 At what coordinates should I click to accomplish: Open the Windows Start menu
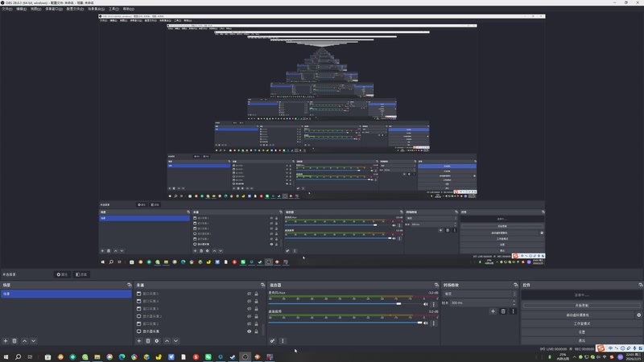click(6, 356)
